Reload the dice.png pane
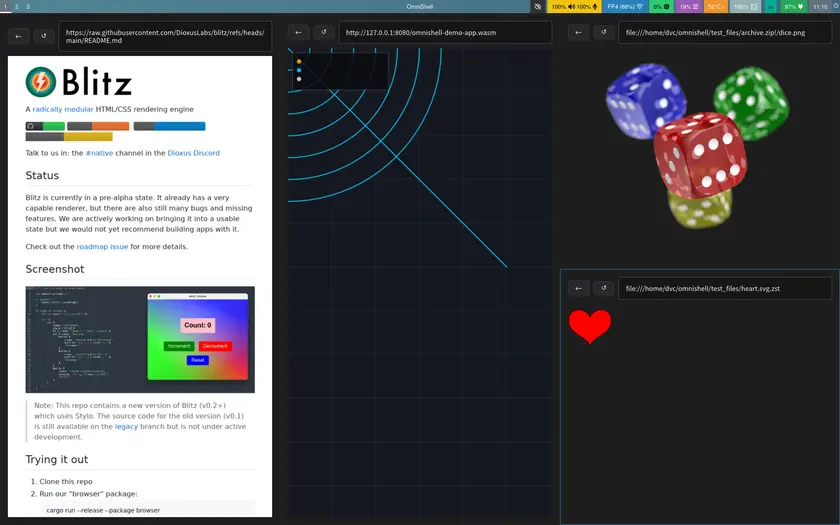Viewport: 840px width, 525px height. click(x=604, y=32)
